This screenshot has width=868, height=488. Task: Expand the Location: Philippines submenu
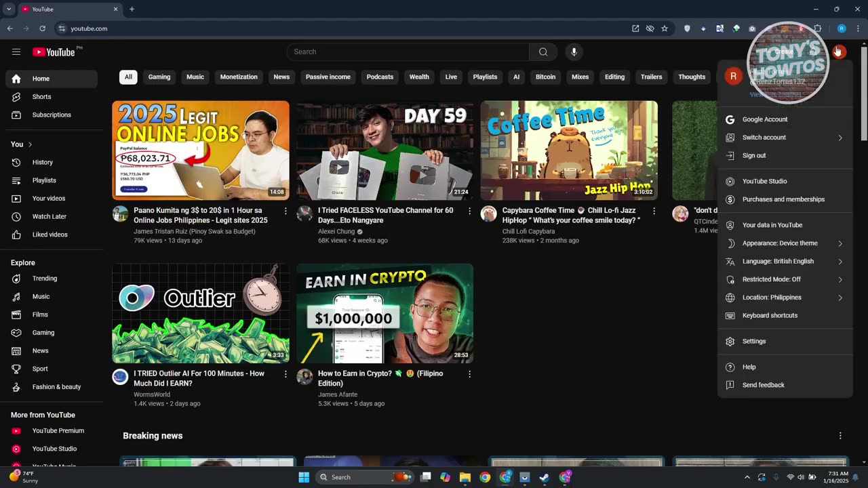point(785,298)
